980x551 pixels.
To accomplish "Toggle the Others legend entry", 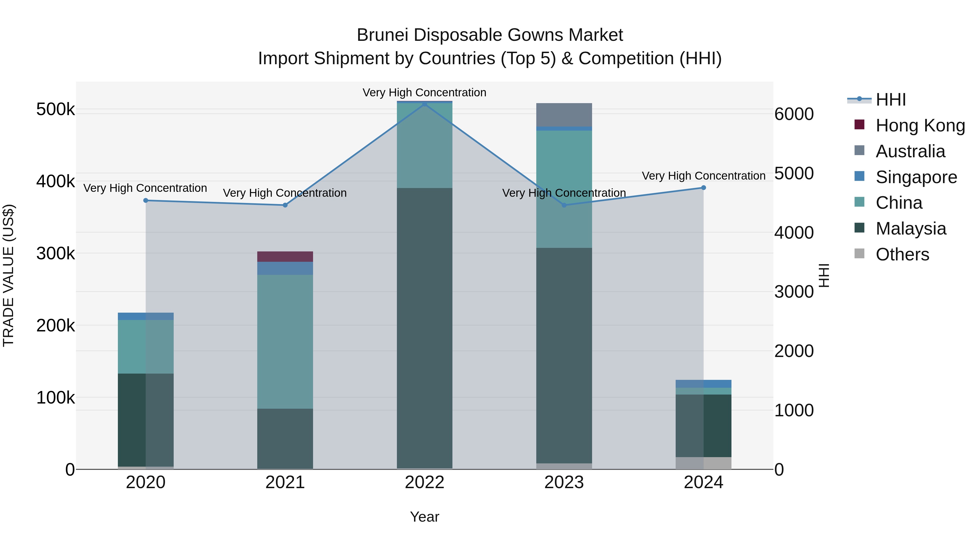I will tap(892, 254).
